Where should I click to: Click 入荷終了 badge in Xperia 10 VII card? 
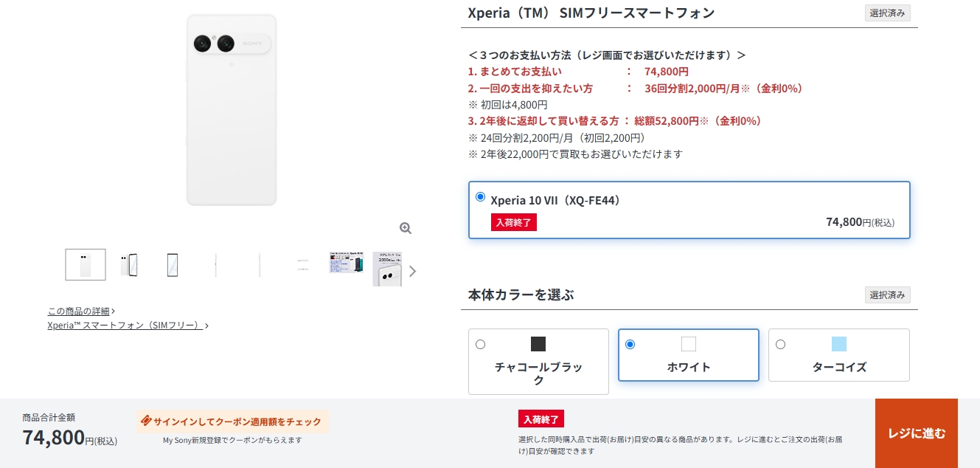click(514, 222)
